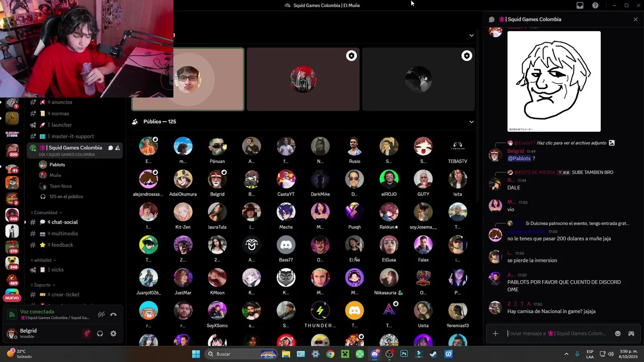Collapse the Público — 125 section chevron
The image size is (644, 362).
[471, 122]
